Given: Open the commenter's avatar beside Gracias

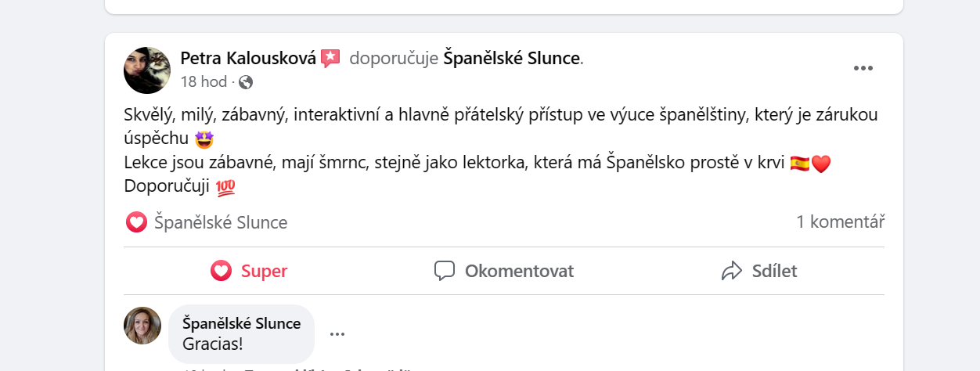Looking at the screenshot, I should (x=142, y=326).
